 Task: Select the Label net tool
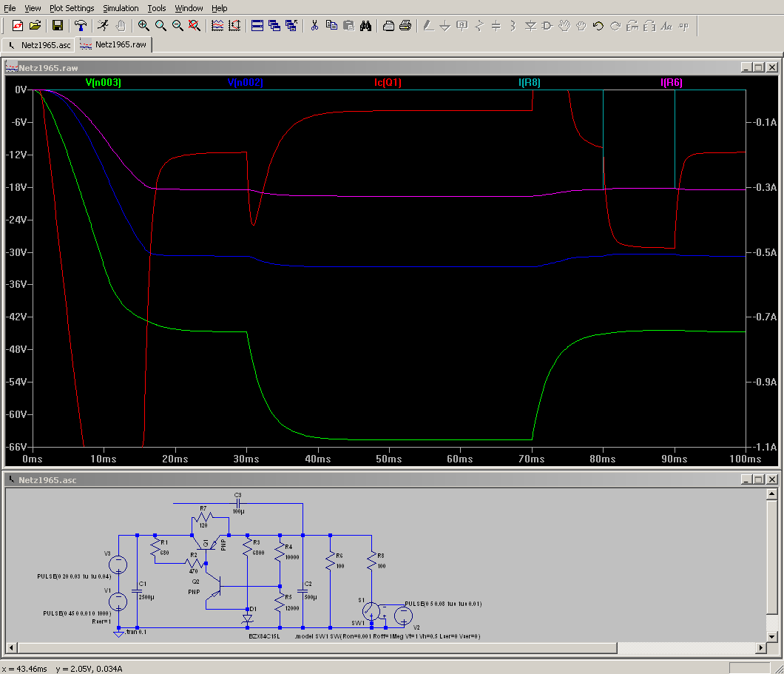click(x=462, y=25)
